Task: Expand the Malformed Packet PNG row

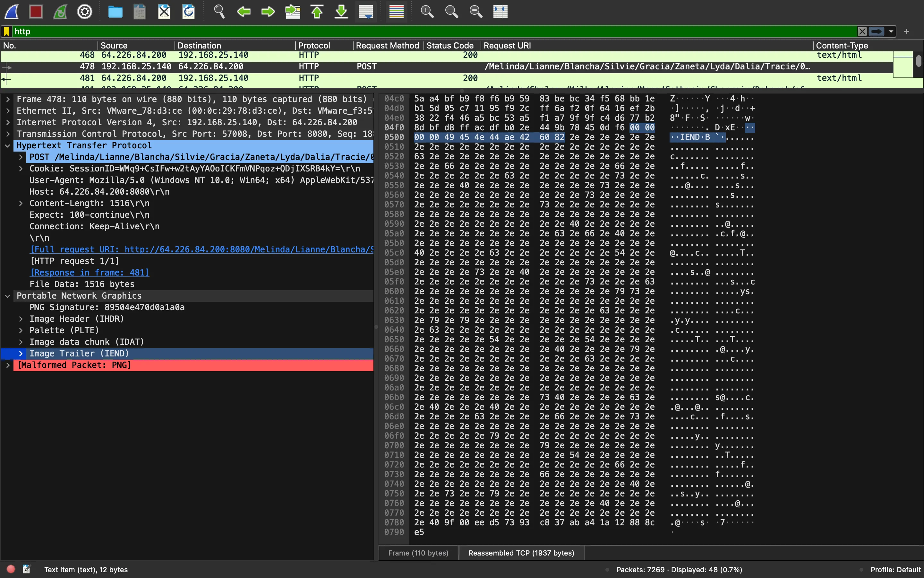Action: click(x=8, y=365)
